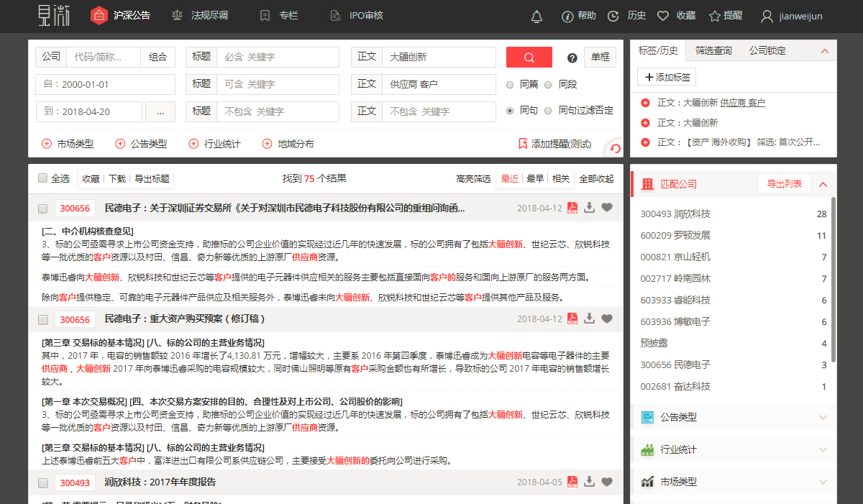Click red plus beside 资产 海外收购 history
This screenshot has height=504, width=863.
[645, 142]
